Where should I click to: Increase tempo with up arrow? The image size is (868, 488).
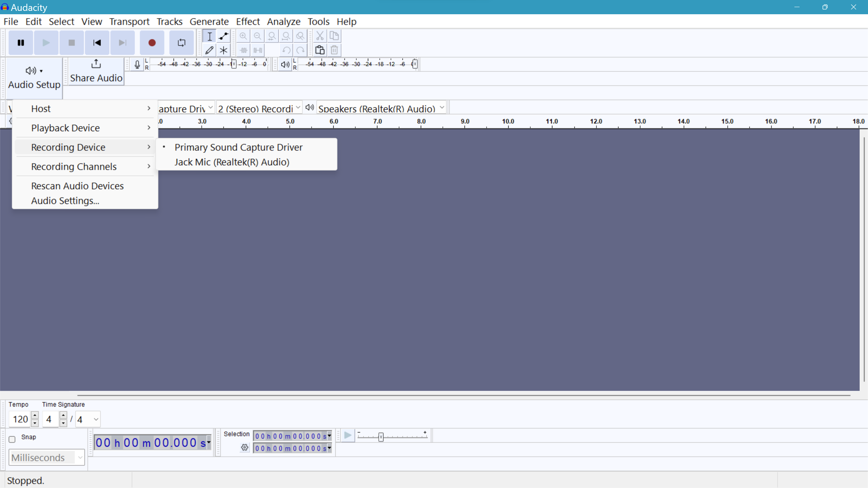[x=35, y=415]
